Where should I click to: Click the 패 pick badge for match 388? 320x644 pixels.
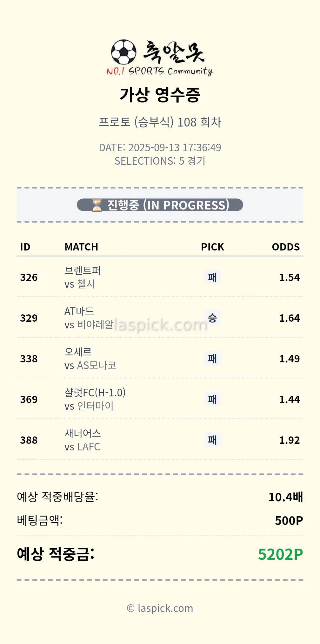212,440
